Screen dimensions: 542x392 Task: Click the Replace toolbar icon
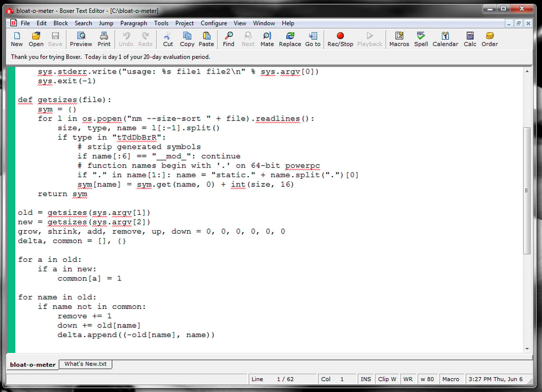(x=290, y=39)
